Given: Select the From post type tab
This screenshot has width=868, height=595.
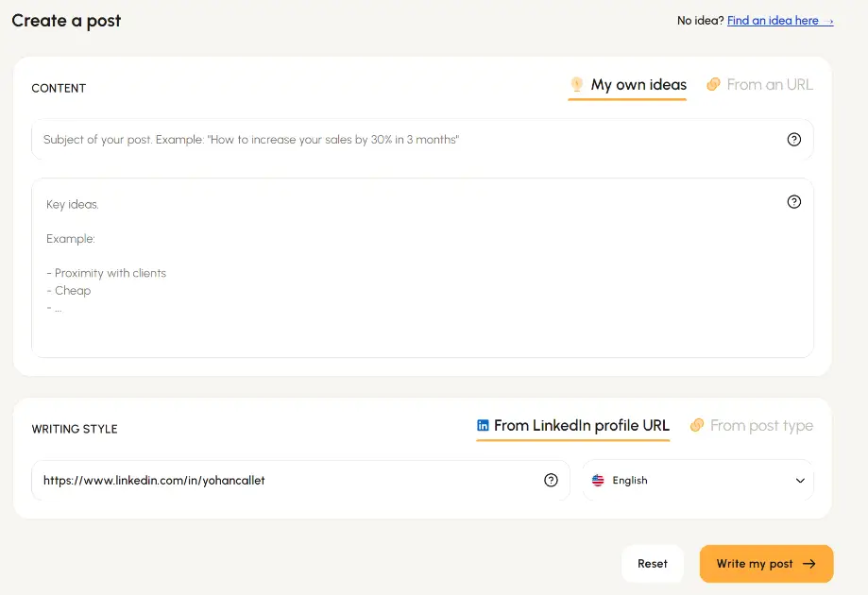Looking at the screenshot, I should pyautogui.click(x=761, y=425).
